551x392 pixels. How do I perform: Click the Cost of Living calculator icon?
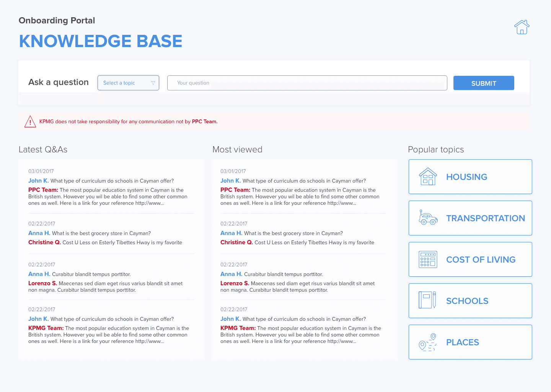428,260
